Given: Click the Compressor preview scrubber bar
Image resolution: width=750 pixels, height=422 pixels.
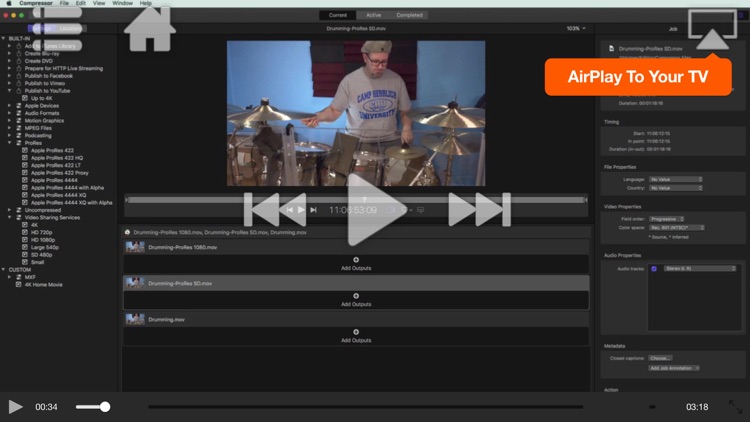Looking at the screenshot, I should (356, 200).
